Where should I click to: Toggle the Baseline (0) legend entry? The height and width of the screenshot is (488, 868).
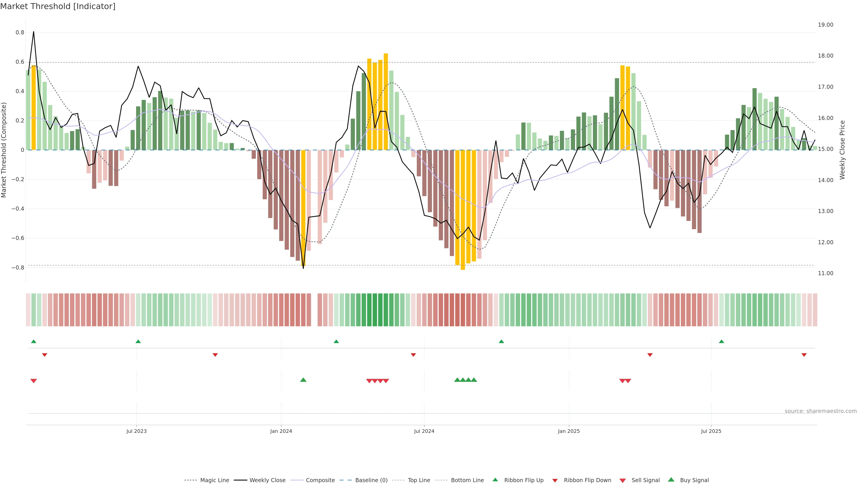point(371,480)
